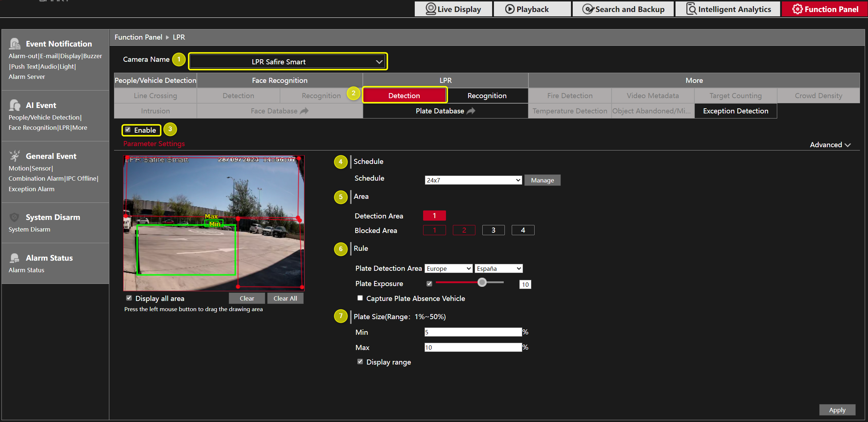Open the Exception Detection tab
Image resolution: width=868 pixels, height=422 pixels.
click(735, 111)
